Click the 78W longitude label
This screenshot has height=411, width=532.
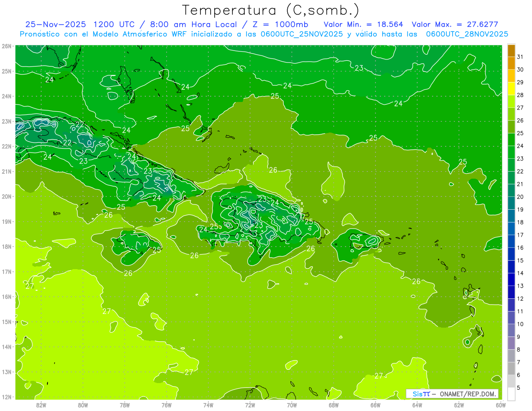tap(125, 405)
